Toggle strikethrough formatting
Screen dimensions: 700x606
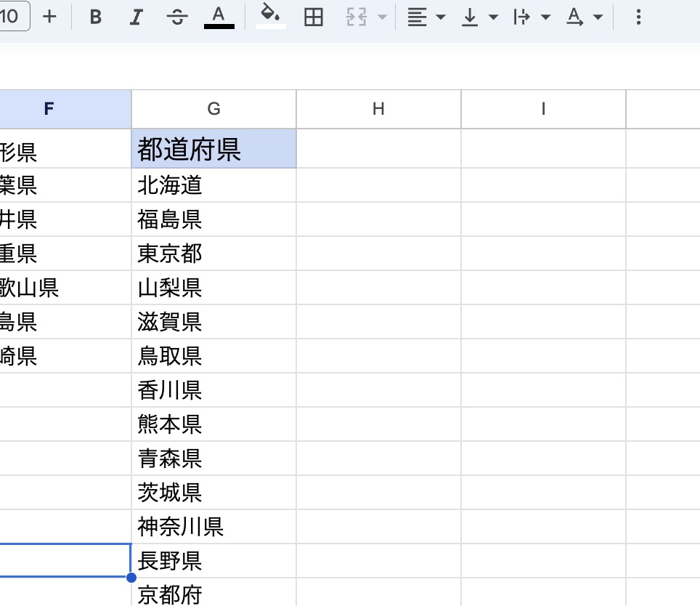tap(177, 17)
